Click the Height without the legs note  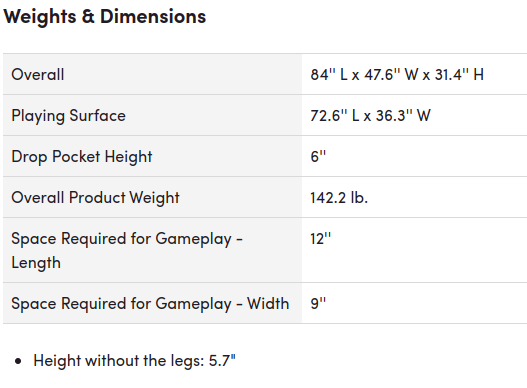[x=134, y=361]
